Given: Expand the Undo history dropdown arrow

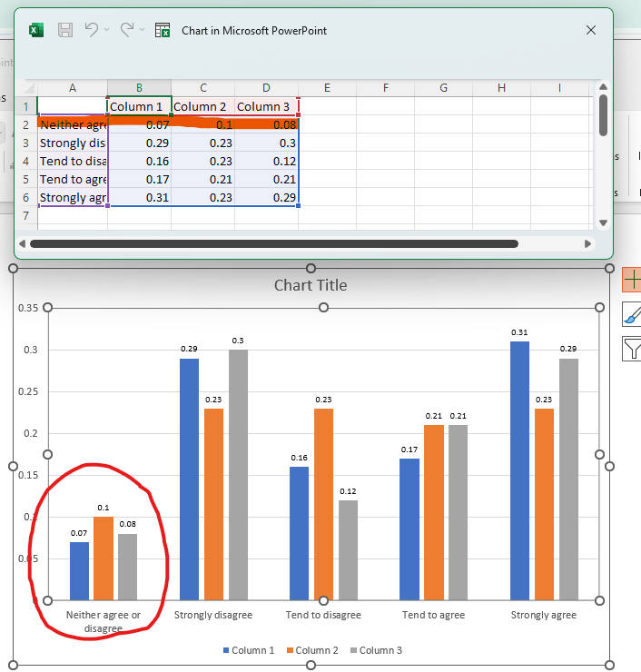Looking at the screenshot, I should click(107, 30).
